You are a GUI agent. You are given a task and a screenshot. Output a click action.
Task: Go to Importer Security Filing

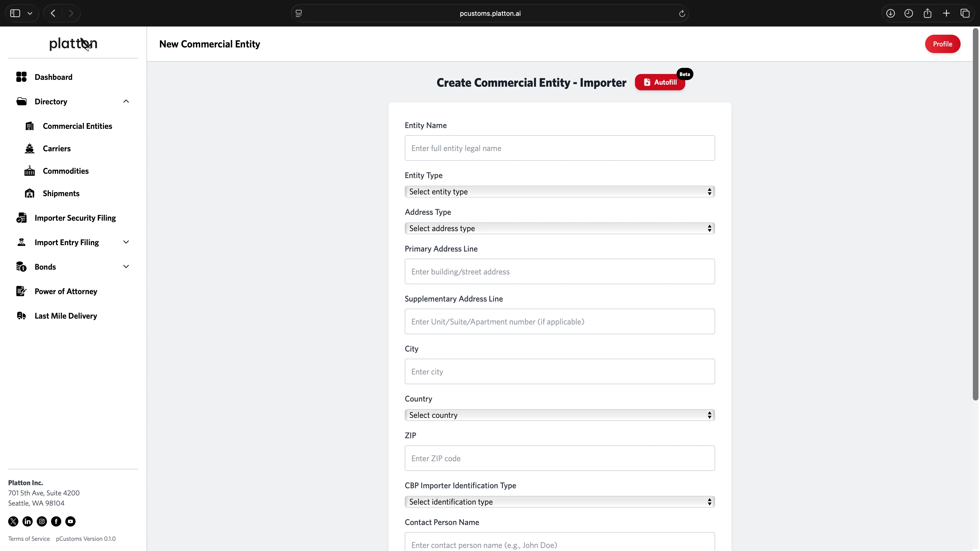[75, 218]
